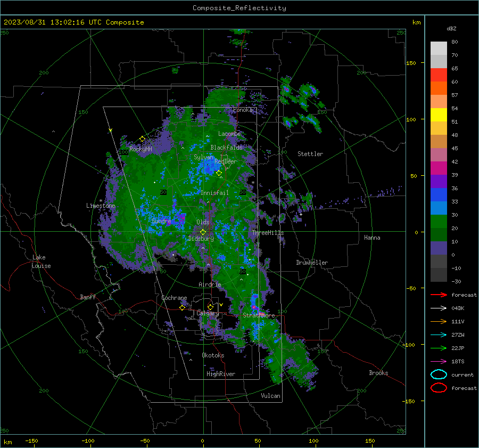Pick the magenta 39–42 dBZ color swatch
This screenshot has width=479, height=448.
pos(439,168)
